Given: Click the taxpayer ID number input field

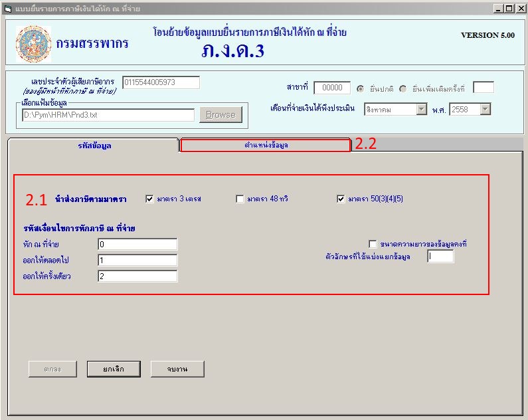Looking at the screenshot, I should click(161, 82).
